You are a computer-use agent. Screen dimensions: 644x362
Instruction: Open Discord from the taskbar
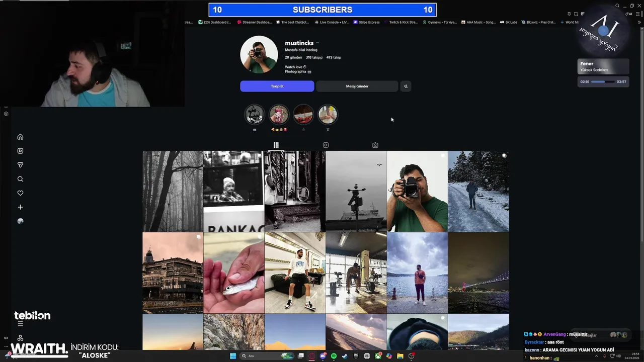(x=323, y=356)
